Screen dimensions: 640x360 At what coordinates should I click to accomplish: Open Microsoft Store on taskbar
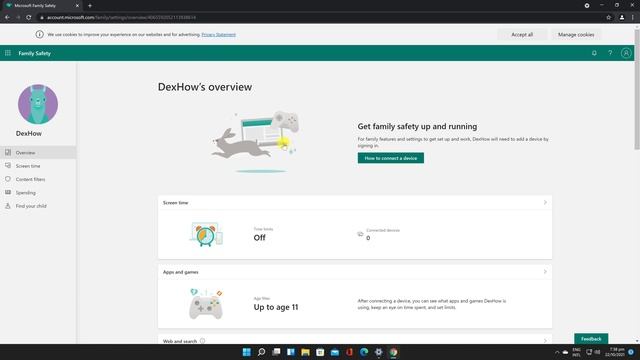click(x=320, y=352)
